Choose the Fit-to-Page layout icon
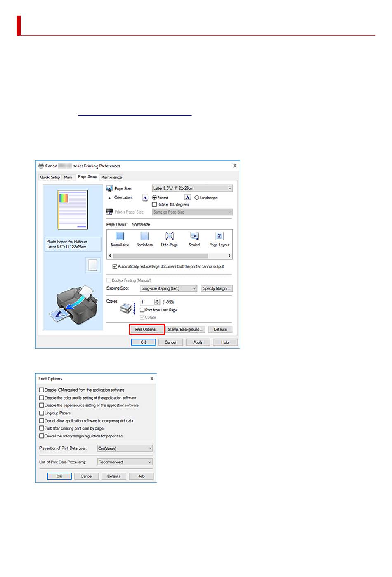 tap(170, 236)
